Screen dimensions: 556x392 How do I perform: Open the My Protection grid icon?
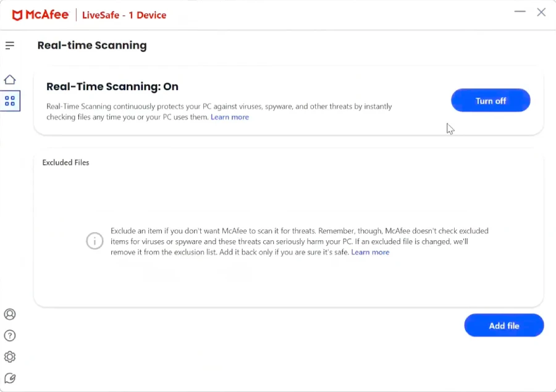coord(10,101)
